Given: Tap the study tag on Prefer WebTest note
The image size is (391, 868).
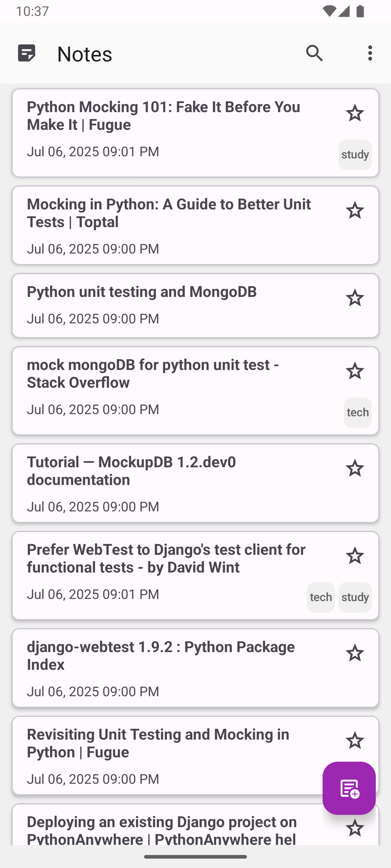Looking at the screenshot, I should point(355,597).
